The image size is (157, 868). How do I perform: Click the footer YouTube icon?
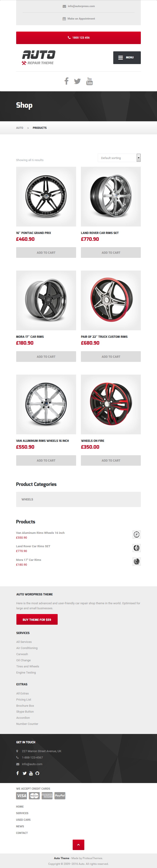tap(31, 773)
